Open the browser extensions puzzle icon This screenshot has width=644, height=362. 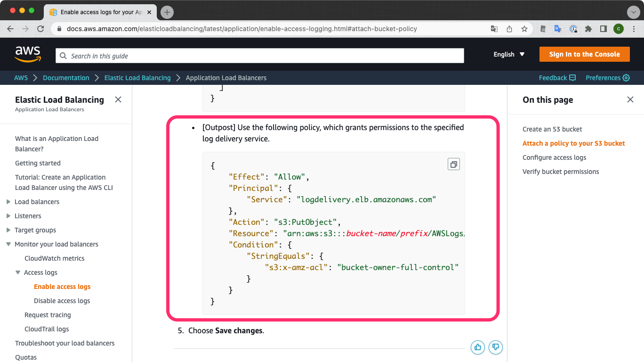pos(588,29)
